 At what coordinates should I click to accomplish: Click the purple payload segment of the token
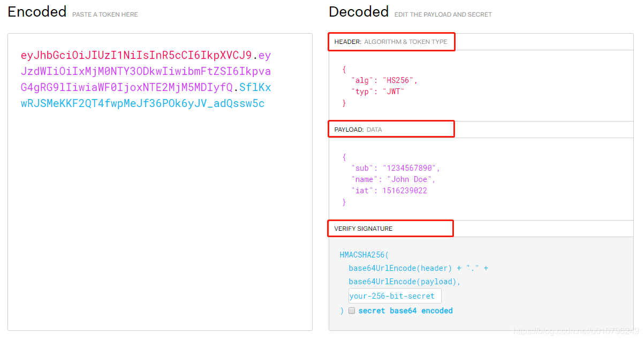(x=146, y=72)
